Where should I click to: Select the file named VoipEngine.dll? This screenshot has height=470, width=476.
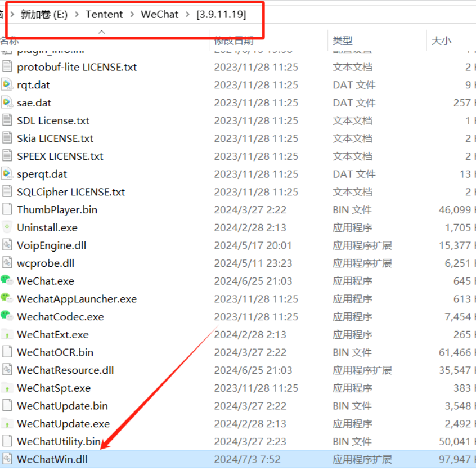click(x=52, y=245)
